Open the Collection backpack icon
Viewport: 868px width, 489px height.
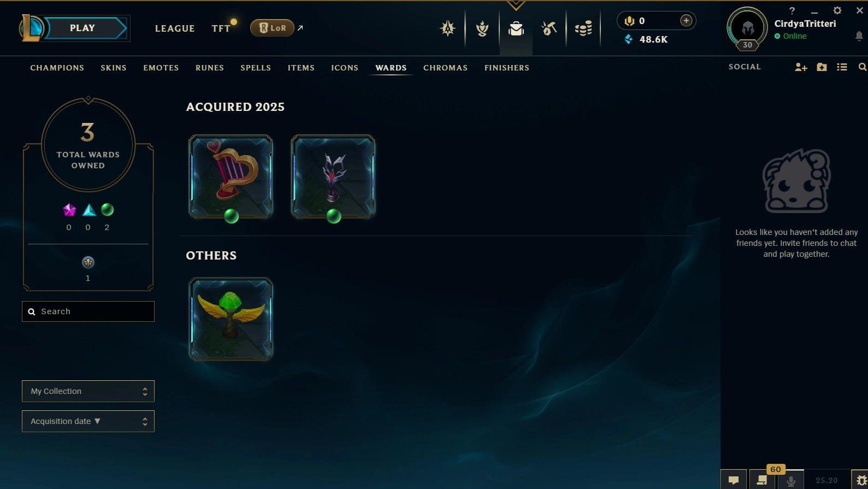tap(516, 28)
